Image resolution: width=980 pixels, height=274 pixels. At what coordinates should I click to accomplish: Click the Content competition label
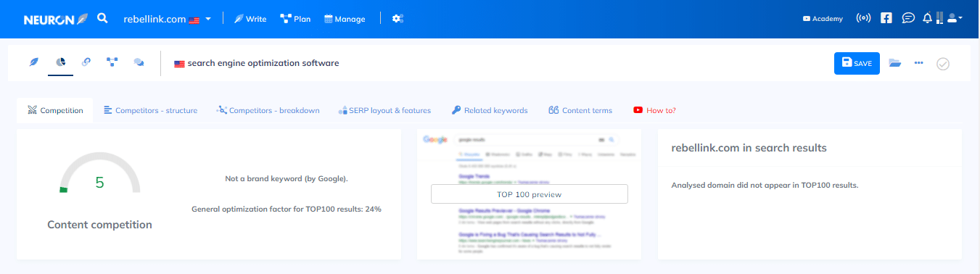pos(99,225)
